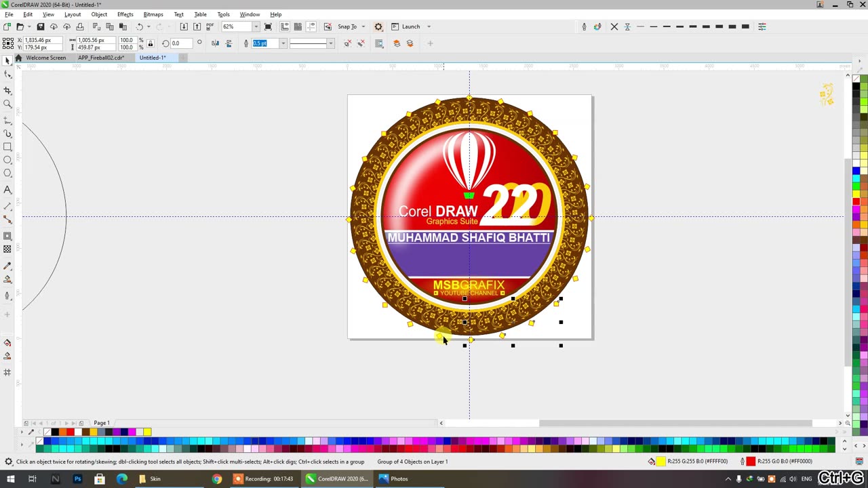Click the X position input field
868x488 pixels.
click(42, 40)
